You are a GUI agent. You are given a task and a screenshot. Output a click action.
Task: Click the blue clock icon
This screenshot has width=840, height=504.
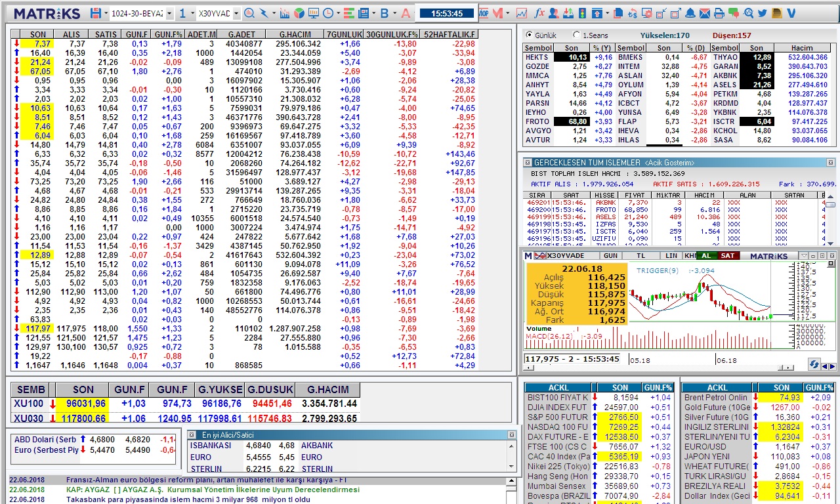327,13
